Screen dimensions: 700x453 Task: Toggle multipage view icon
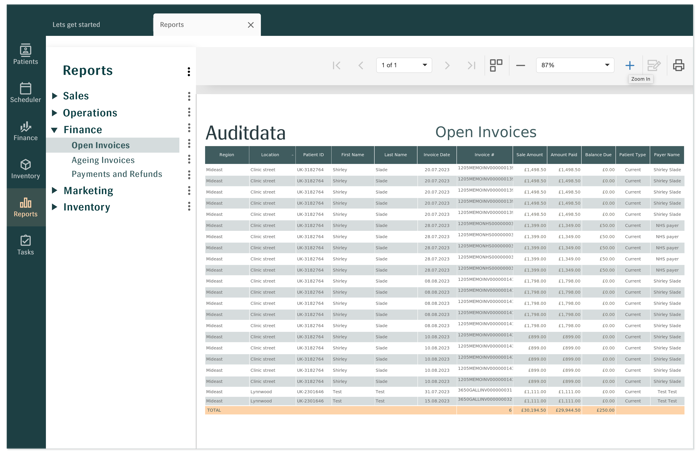tap(496, 65)
